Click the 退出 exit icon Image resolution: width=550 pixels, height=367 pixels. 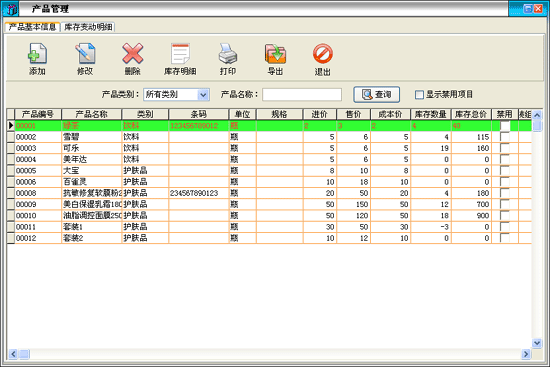[323, 54]
